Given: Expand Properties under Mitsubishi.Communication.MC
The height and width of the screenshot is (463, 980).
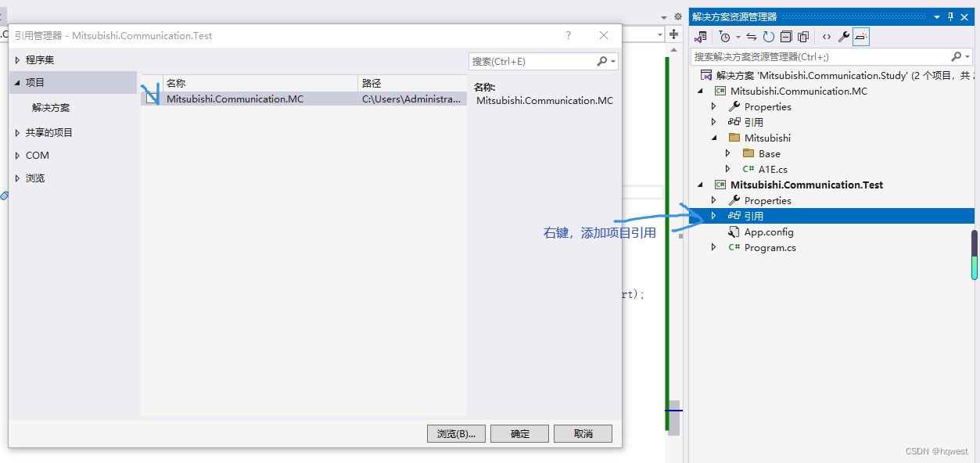Looking at the screenshot, I should (x=713, y=106).
